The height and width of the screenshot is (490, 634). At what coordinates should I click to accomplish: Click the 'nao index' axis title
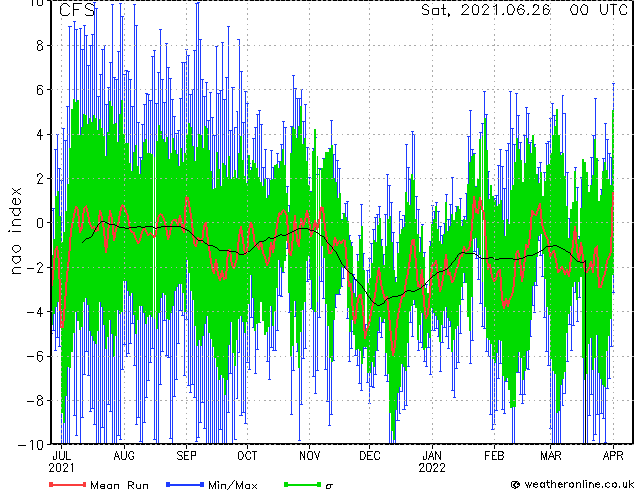[15, 231]
